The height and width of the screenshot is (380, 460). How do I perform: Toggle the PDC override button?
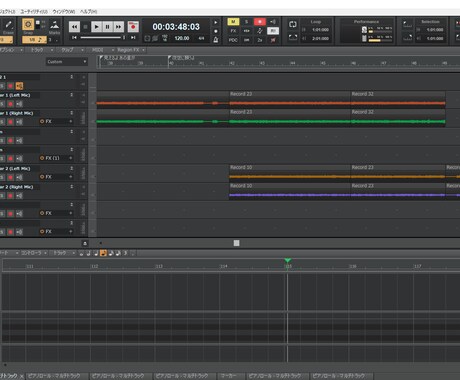233,40
